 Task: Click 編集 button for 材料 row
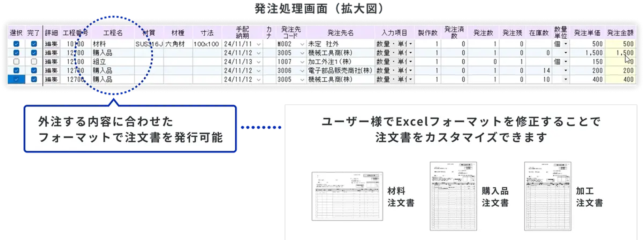(51, 44)
